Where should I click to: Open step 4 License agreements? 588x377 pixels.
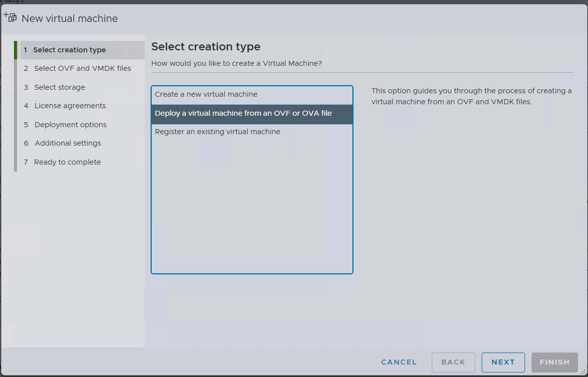click(70, 106)
